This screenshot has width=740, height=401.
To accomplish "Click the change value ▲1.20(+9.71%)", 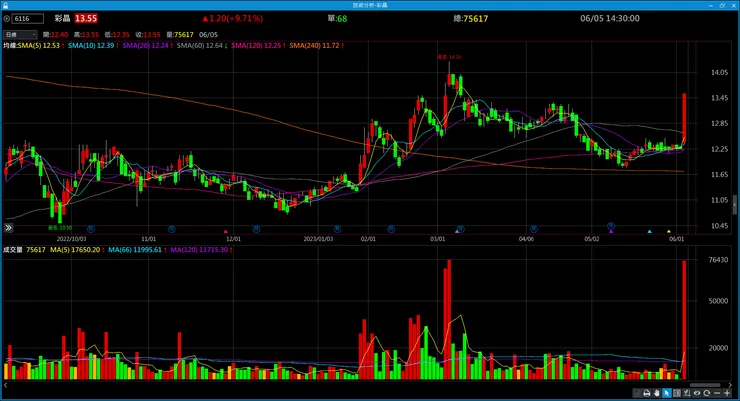I will pos(233,18).
